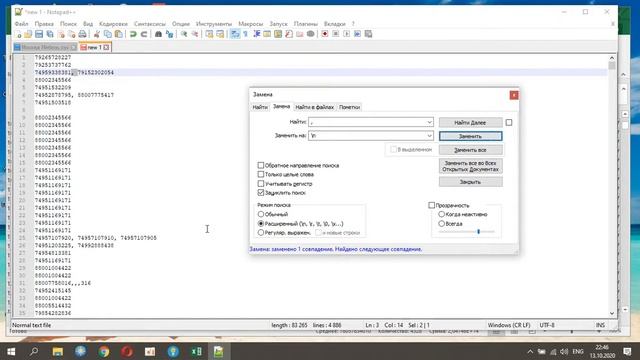640x360 pixels.
Task: Cut selection using the scissors icon
Action: pyautogui.click(x=97, y=34)
